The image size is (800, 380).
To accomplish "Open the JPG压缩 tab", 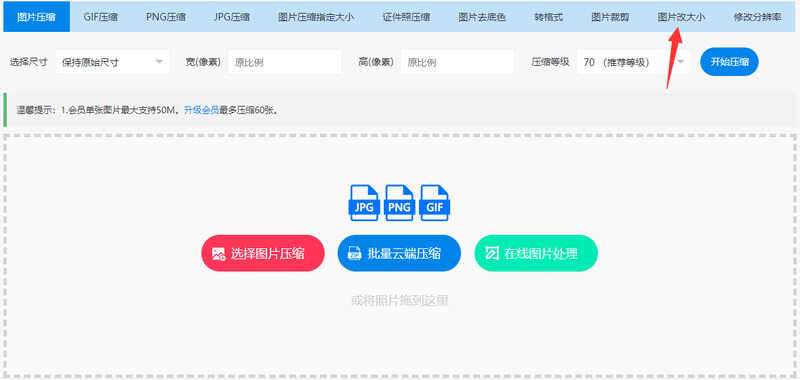I will pyautogui.click(x=232, y=17).
